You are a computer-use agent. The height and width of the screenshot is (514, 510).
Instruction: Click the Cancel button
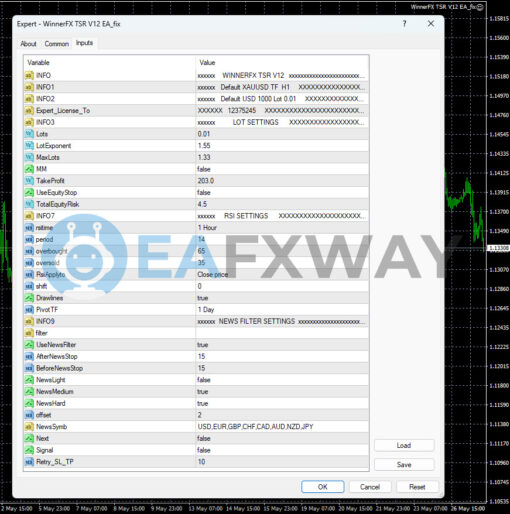(x=370, y=487)
